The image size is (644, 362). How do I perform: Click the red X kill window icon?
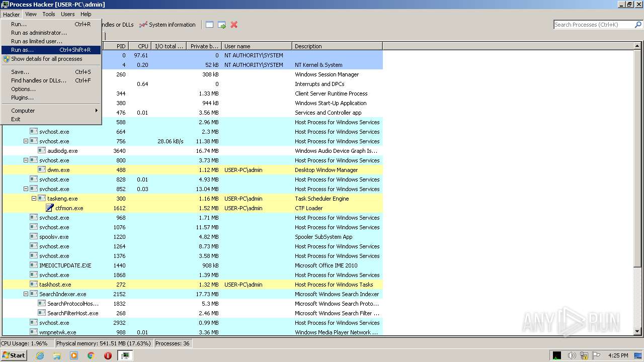coord(234,25)
